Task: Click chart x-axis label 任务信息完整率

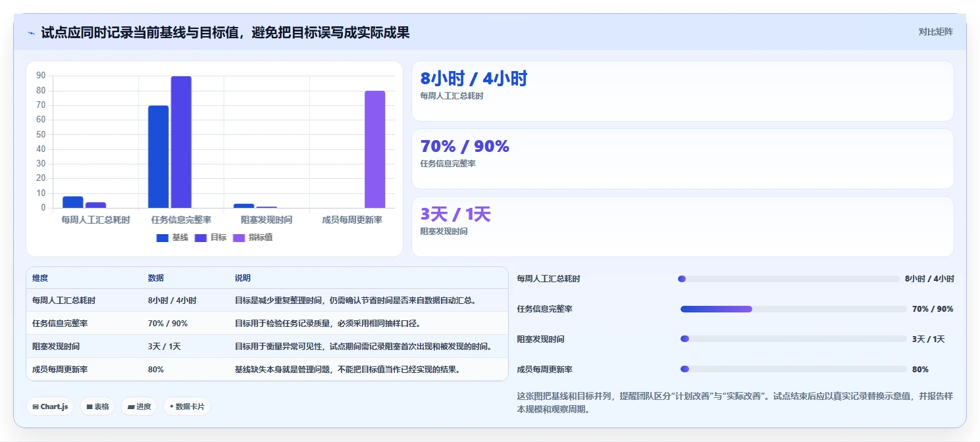Action: [181, 220]
